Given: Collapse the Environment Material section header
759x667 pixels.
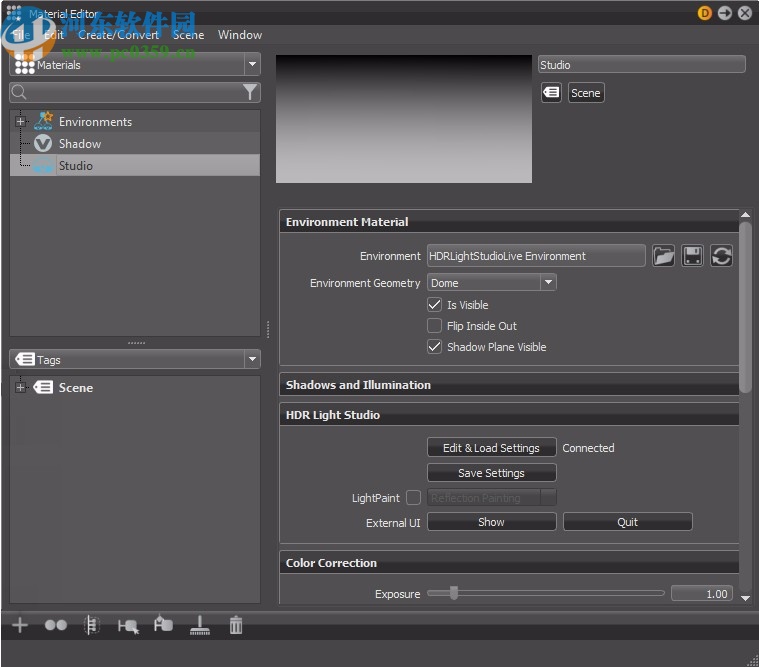Looking at the screenshot, I should tap(509, 222).
